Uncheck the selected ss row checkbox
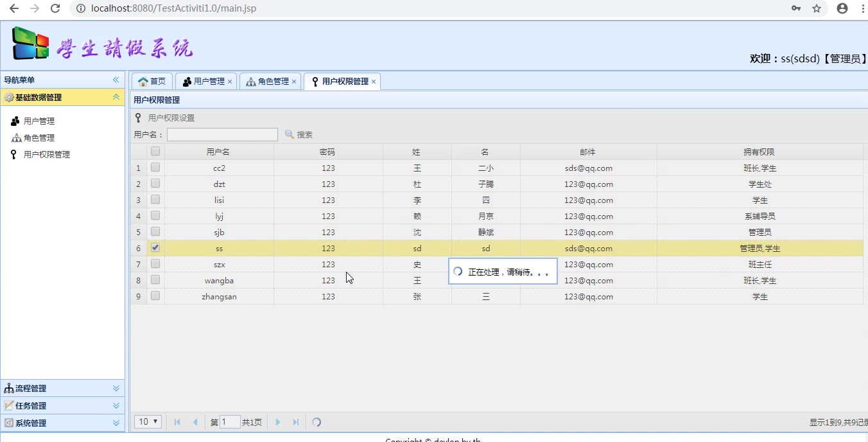This screenshot has height=442, width=868. click(155, 248)
